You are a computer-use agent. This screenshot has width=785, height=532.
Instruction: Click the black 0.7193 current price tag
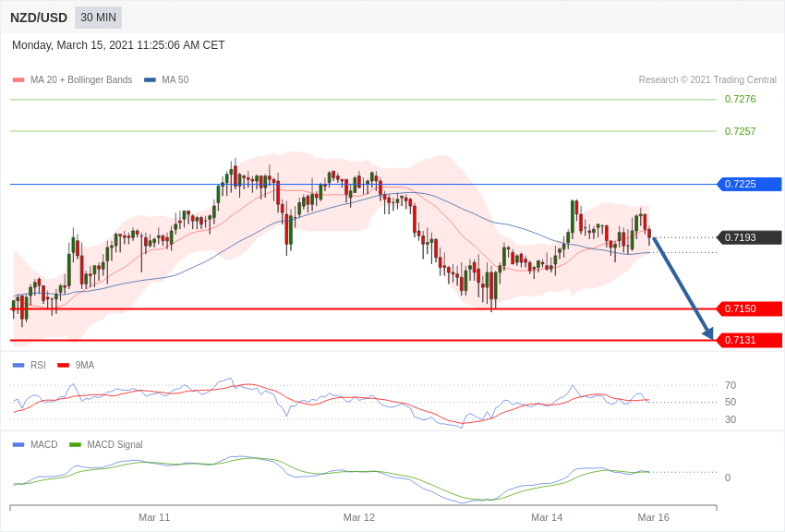click(x=750, y=237)
